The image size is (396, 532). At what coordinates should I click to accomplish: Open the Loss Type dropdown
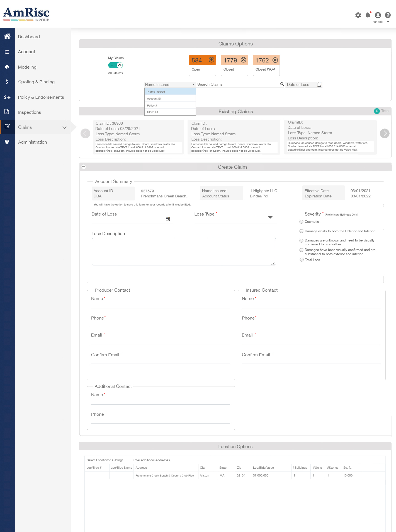tap(270, 217)
